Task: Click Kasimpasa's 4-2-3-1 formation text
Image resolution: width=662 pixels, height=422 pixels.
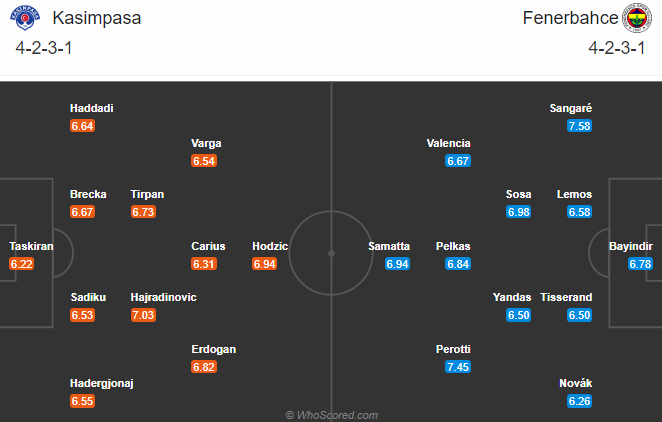Action: (43, 46)
